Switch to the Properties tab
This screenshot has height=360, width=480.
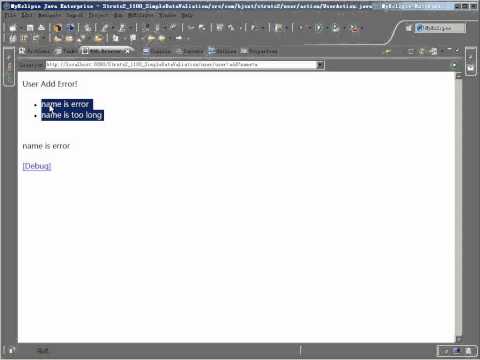point(259,51)
